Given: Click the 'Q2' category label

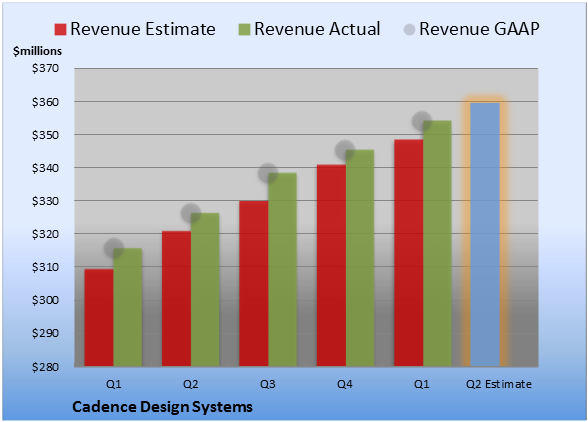Looking at the screenshot, I should [190, 384].
